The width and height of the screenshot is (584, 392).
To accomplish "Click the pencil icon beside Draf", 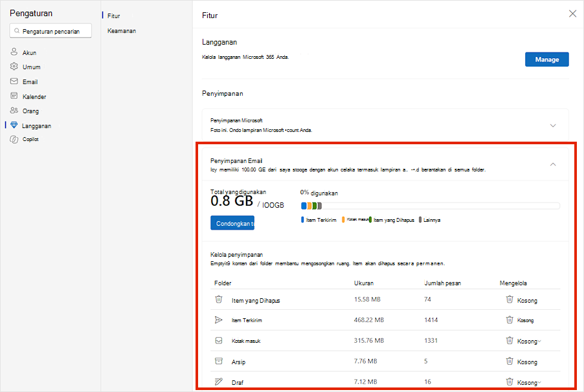I will click(x=219, y=382).
